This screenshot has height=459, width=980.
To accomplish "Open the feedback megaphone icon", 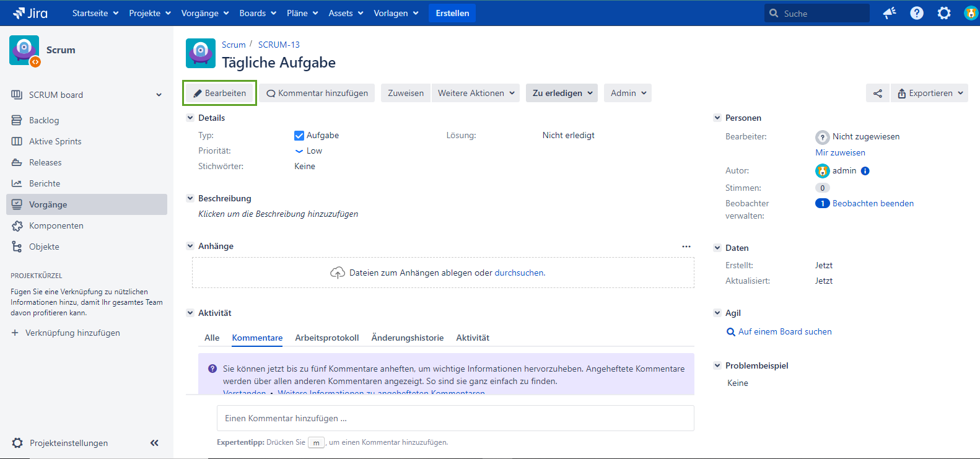I will (890, 13).
